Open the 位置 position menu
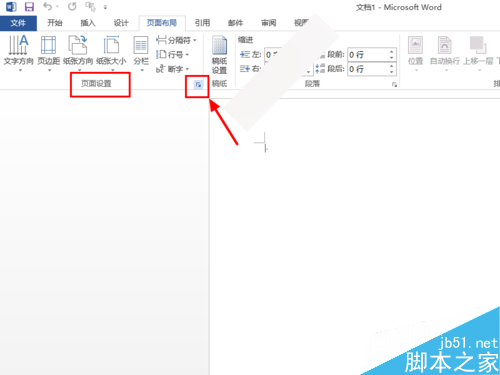Image resolution: width=500 pixels, height=375 pixels. pos(415,53)
